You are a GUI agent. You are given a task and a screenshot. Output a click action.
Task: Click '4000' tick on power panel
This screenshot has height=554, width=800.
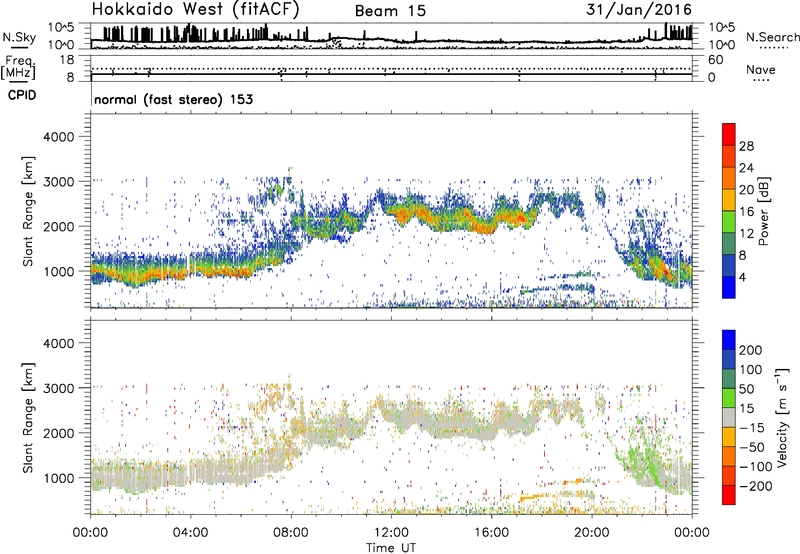(58, 137)
